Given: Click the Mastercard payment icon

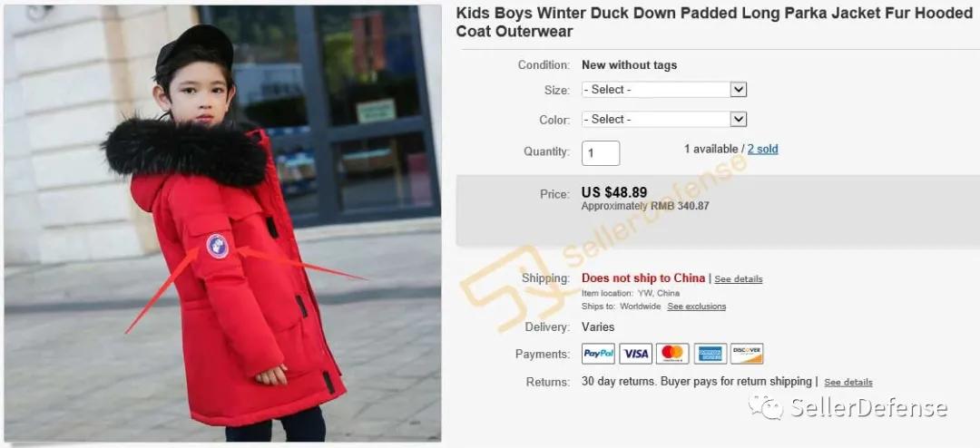Looking at the screenshot, I should [x=672, y=354].
